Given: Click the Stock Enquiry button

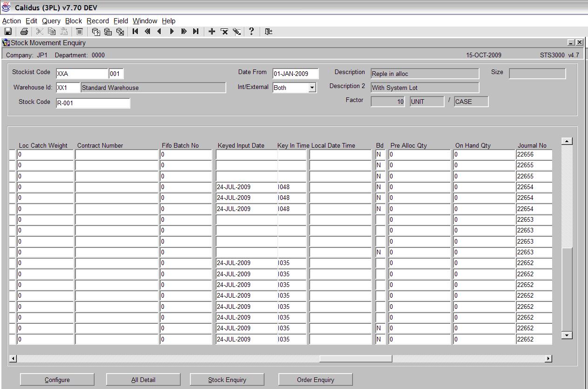Looking at the screenshot, I should (x=227, y=380).
